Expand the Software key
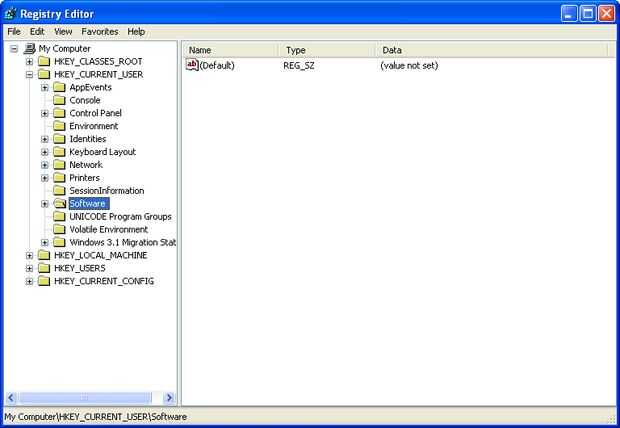 (x=45, y=204)
